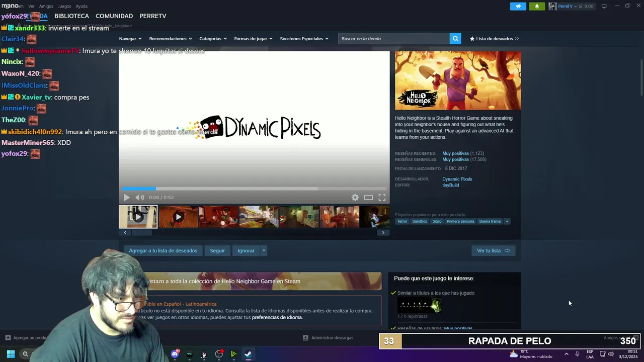Seek on the trailer progress bar
Viewport: 644px width, 362px height.
[x=254, y=189]
